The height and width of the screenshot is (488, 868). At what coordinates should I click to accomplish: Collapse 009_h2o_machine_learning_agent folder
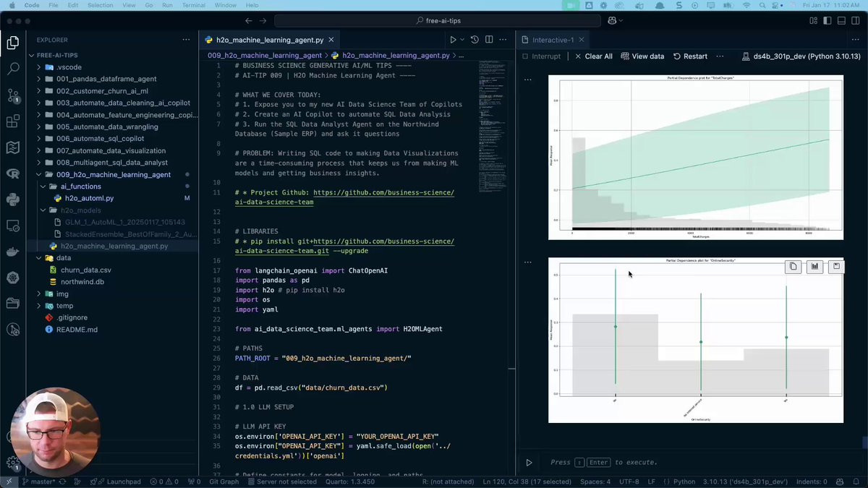[112, 174]
